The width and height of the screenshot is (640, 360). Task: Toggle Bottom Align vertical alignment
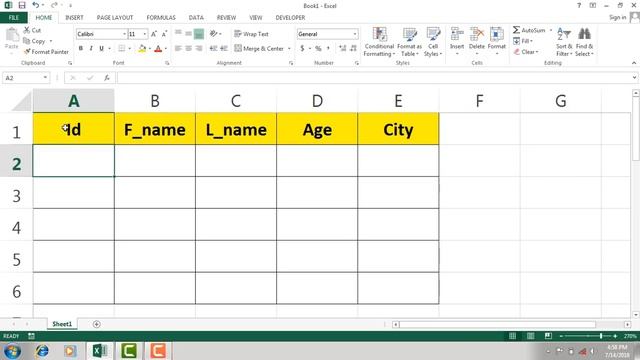tap(199, 34)
